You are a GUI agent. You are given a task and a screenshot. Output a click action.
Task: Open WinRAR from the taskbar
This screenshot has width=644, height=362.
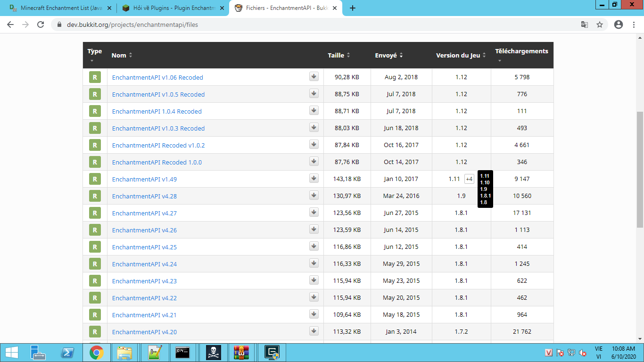(241, 352)
